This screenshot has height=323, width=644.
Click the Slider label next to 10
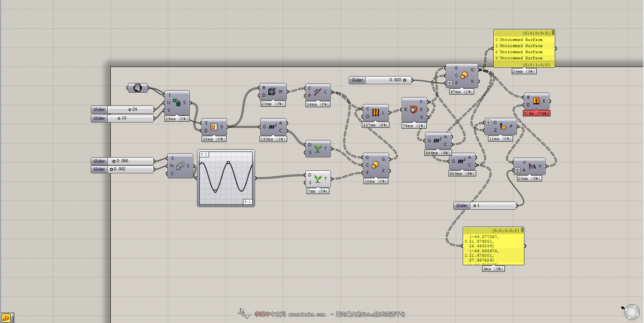click(x=99, y=118)
